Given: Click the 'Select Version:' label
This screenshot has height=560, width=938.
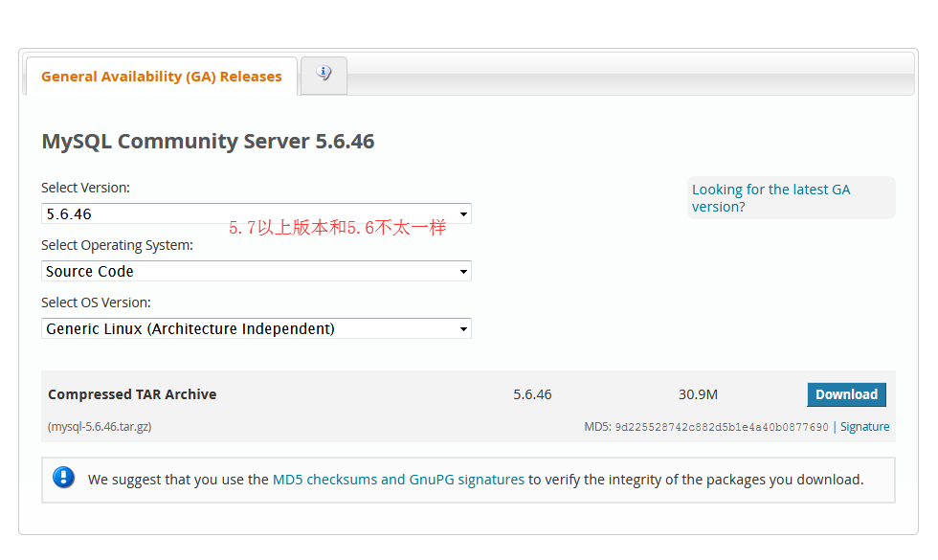Looking at the screenshot, I should click(85, 188).
